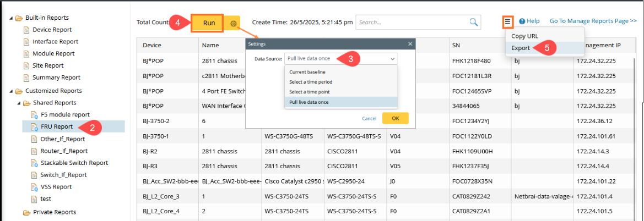Open Module Report

(53, 53)
